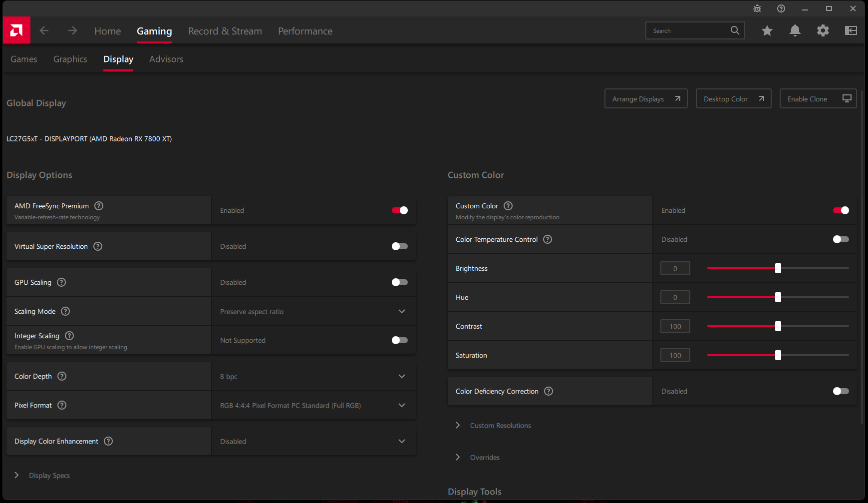Click the Brightness value box
This screenshot has height=503, width=868.
click(675, 268)
